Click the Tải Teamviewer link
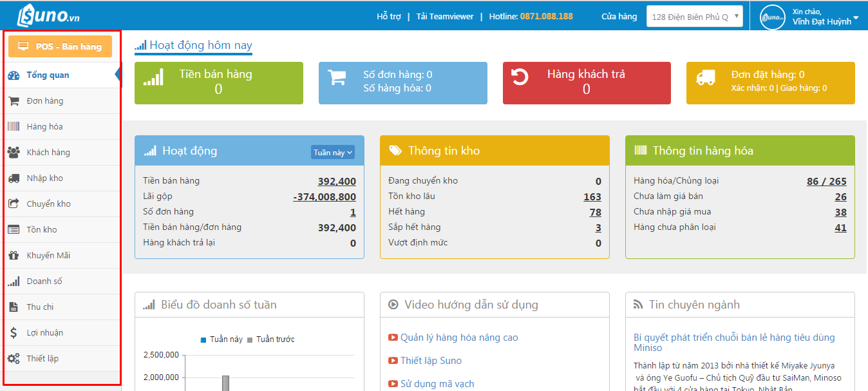 [x=444, y=17]
